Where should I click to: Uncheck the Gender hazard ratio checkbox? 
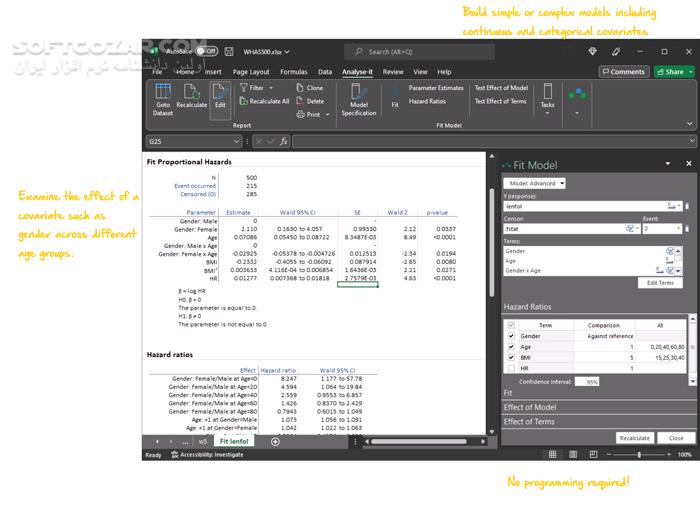pos(511,336)
